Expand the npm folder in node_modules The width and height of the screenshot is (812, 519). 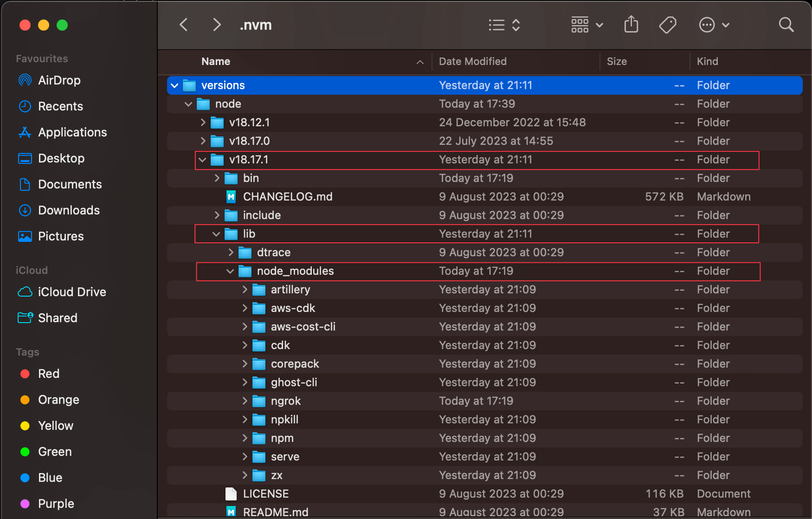pos(245,438)
